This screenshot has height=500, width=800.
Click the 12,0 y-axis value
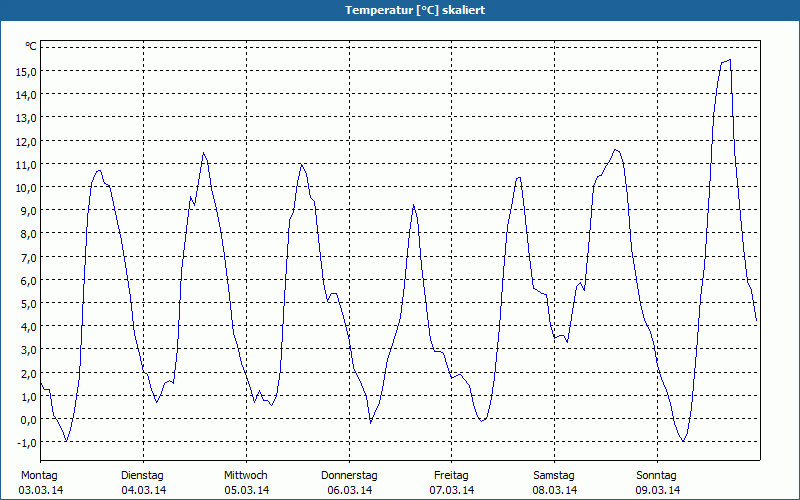pos(26,141)
